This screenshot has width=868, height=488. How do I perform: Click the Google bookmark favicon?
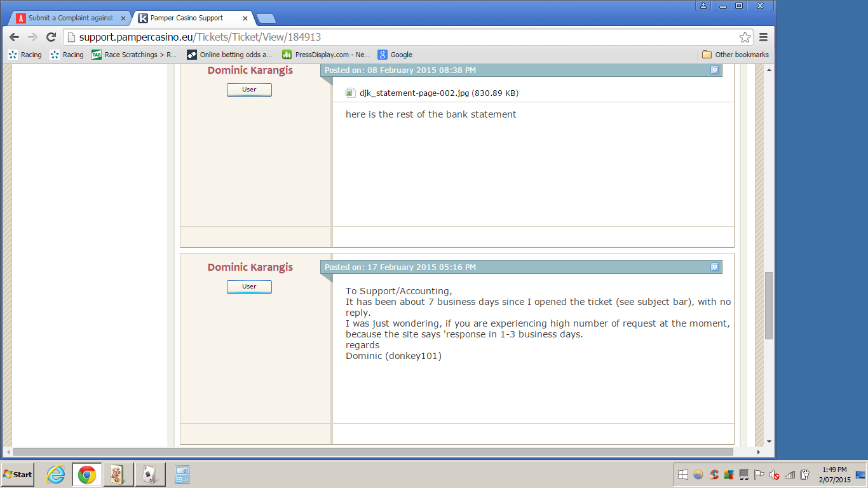383,55
